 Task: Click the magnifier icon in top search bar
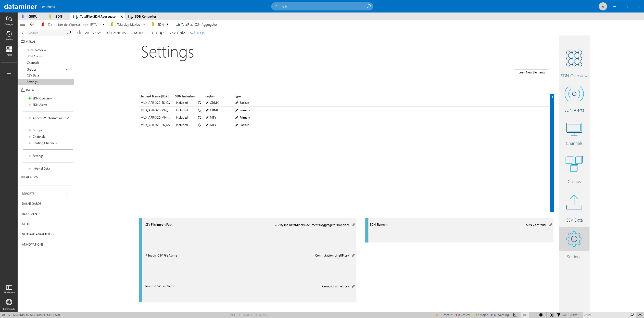coord(369,6)
